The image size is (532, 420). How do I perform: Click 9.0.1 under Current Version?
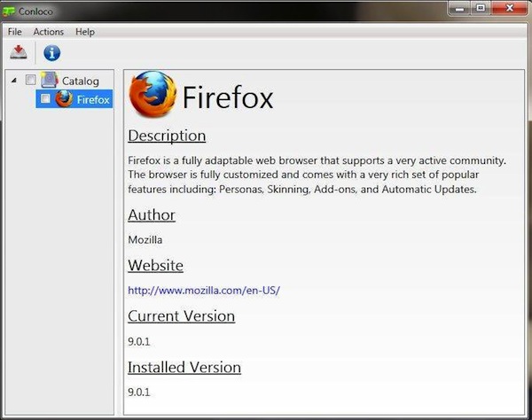point(139,341)
